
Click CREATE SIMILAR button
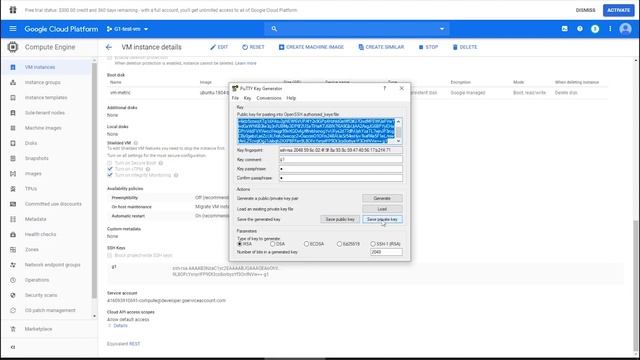coord(381,47)
